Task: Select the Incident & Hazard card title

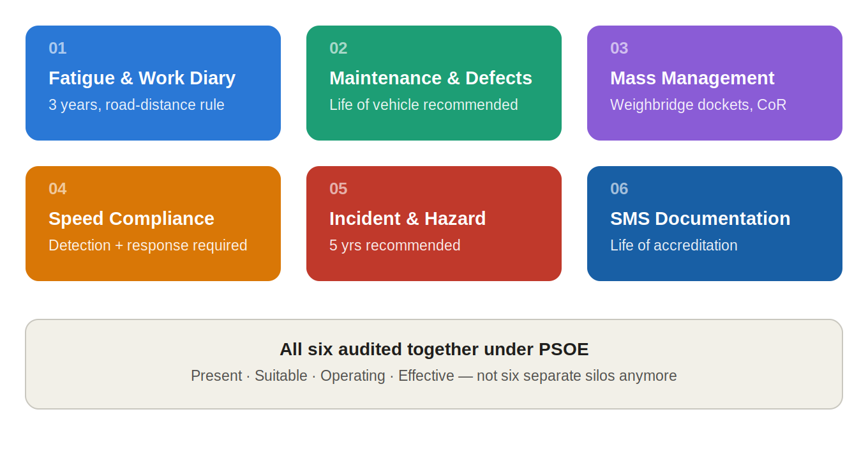Action: 408,218
